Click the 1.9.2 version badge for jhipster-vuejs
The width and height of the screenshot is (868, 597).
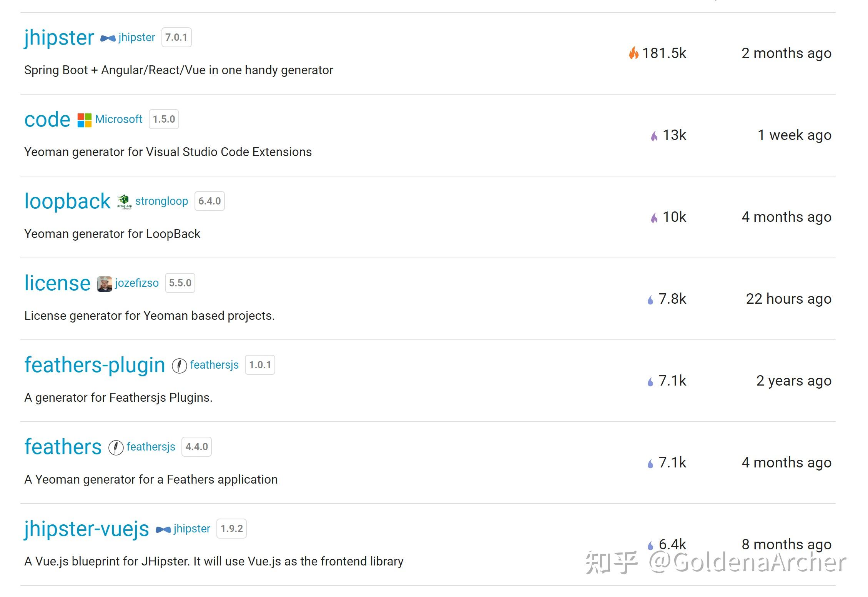(x=231, y=528)
